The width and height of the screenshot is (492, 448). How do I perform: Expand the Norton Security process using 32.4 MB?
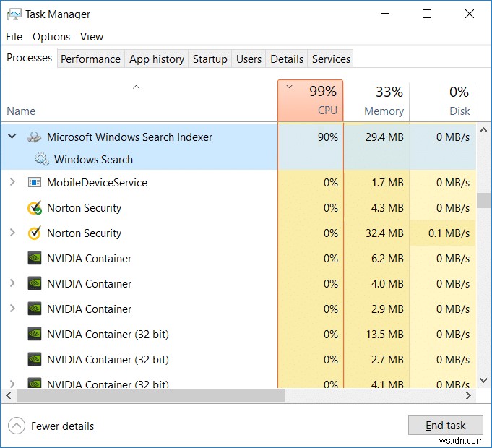[x=12, y=233]
